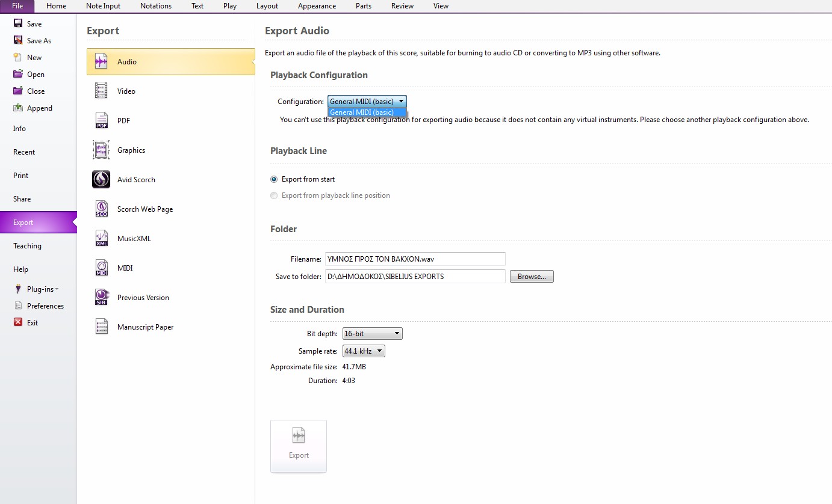Switch to the Notations tab

(156, 6)
